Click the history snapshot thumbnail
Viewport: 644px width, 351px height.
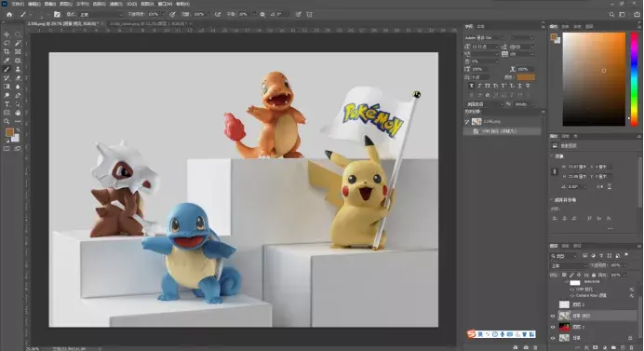coord(476,122)
